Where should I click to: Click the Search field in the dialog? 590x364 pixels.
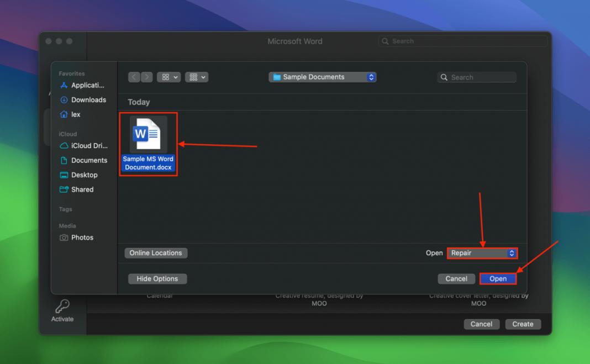(x=476, y=77)
